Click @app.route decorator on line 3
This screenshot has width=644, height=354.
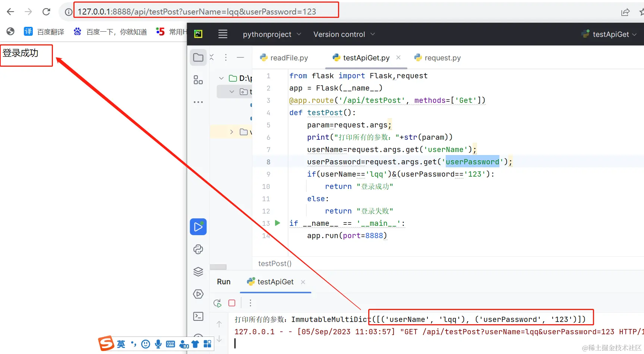(x=387, y=100)
